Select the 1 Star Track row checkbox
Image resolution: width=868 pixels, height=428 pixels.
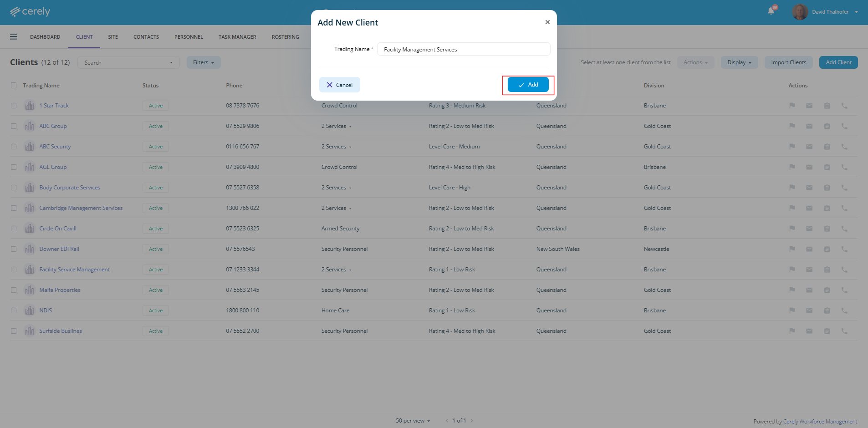(x=14, y=106)
